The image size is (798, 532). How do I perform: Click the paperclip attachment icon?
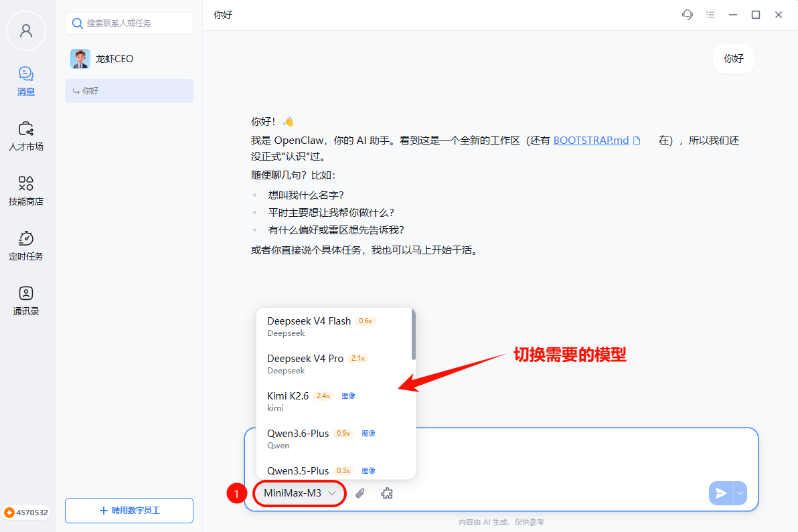click(360, 493)
